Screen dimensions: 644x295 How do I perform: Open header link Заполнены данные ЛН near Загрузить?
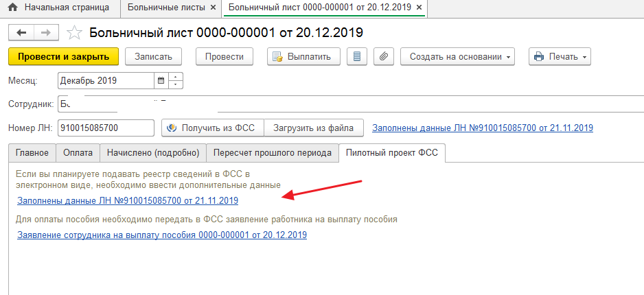tap(482, 128)
